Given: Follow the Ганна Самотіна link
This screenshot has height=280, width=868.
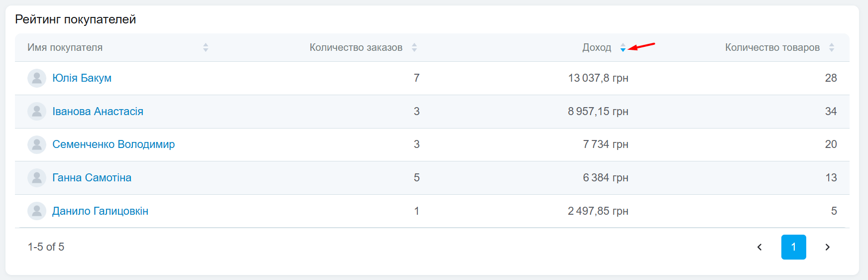Looking at the screenshot, I should pyautogui.click(x=92, y=178).
